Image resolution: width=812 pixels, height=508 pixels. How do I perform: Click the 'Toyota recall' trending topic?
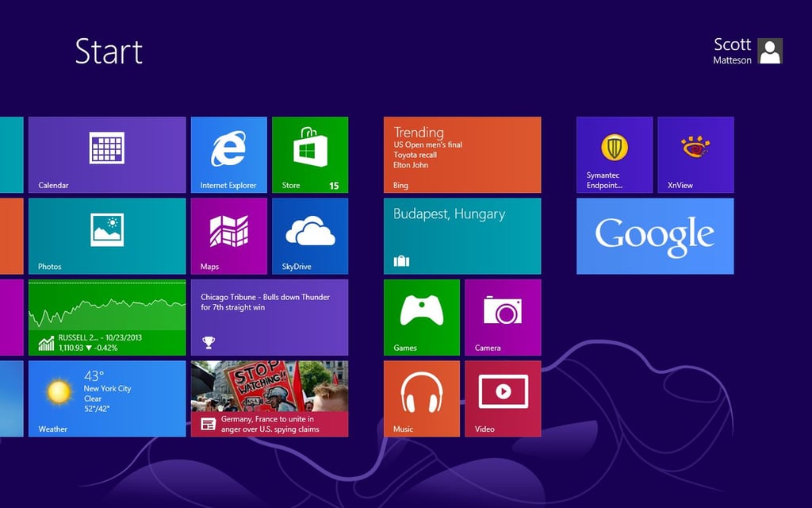point(415,155)
